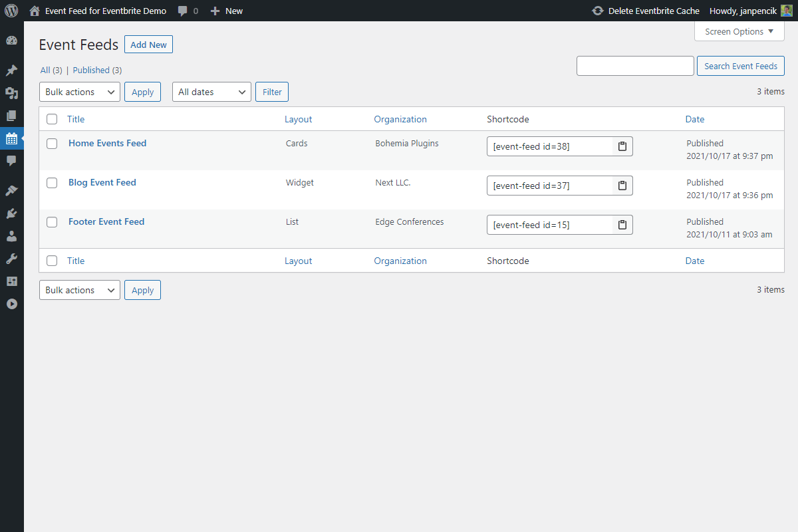Toggle the select-all checkbox in the table header
Screen dimensions: 798x532
point(52,120)
